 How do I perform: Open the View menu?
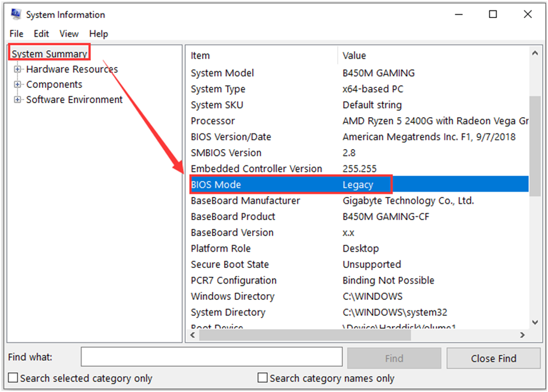(69, 34)
